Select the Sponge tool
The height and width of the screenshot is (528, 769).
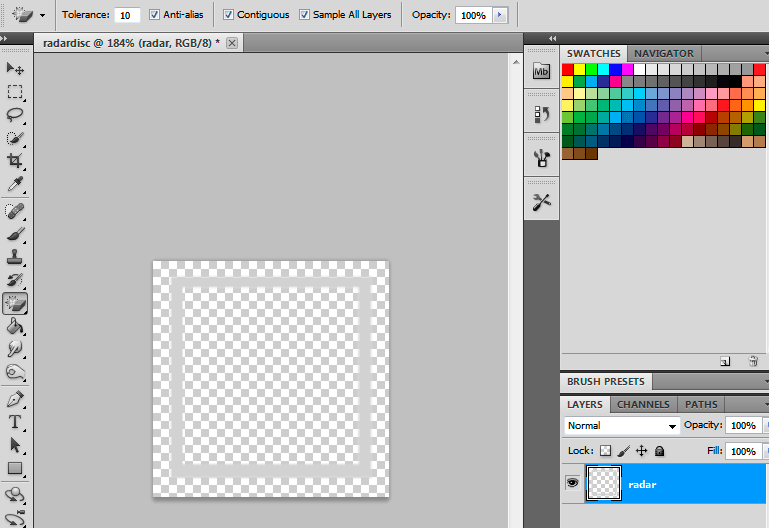tap(15, 373)
